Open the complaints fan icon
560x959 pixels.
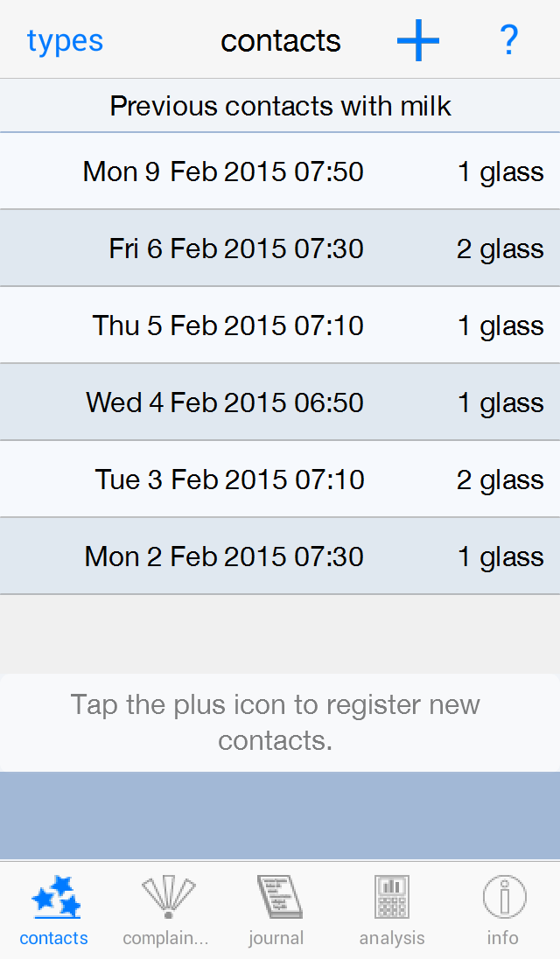tap(168, 898)
